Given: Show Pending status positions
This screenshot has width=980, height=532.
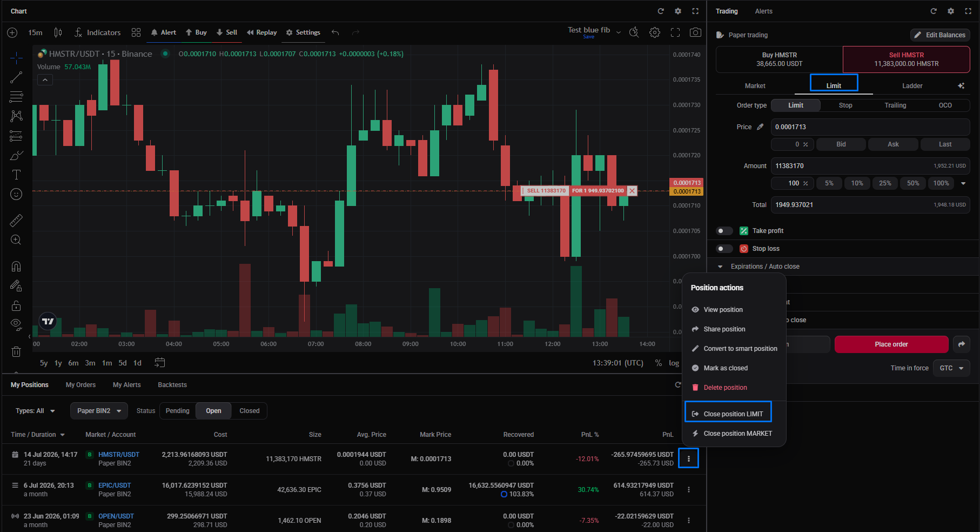Looking at the screenshot, I should click(x=178, y=411).
